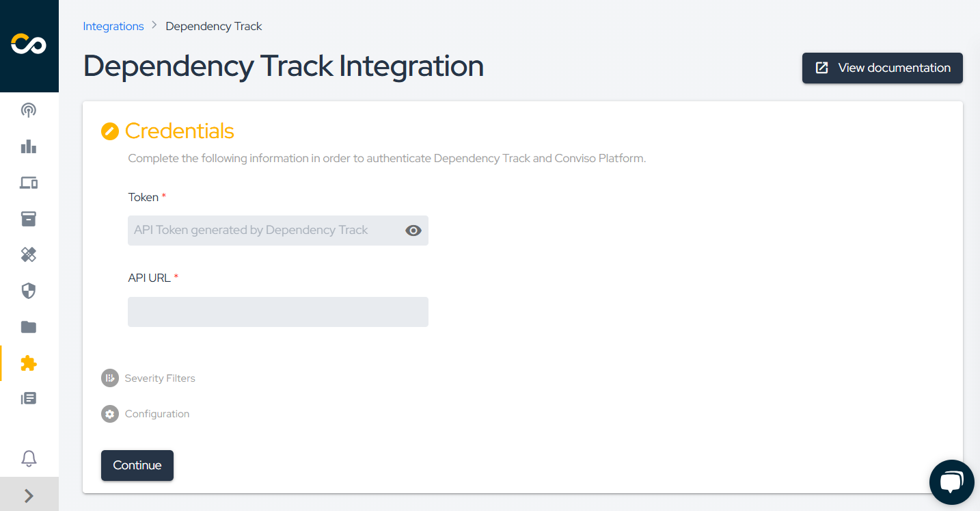Screen dimensions: 980x511
Task: Open the chat support bubble
Action: 951,482
